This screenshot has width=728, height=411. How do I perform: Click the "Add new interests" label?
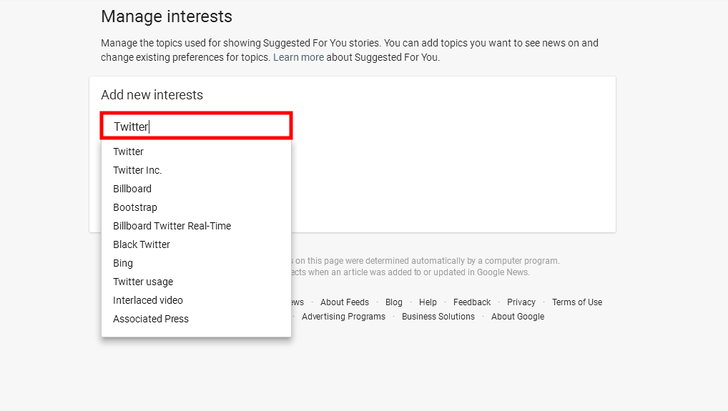[x=152, y=95]
